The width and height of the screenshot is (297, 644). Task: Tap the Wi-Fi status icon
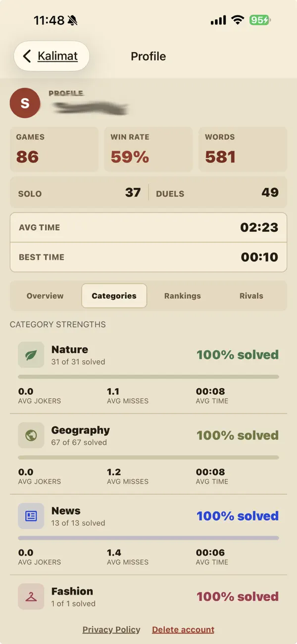[238, 20]
